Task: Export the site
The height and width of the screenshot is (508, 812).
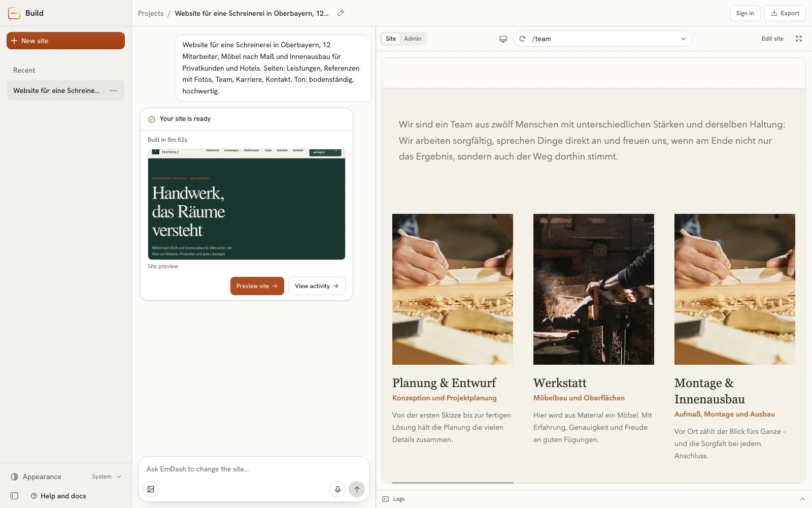Action: (785, 13)
